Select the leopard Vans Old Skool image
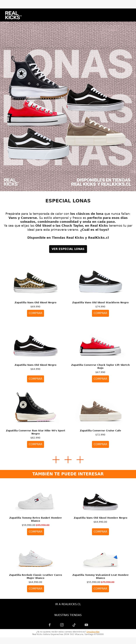 [36, 282]
